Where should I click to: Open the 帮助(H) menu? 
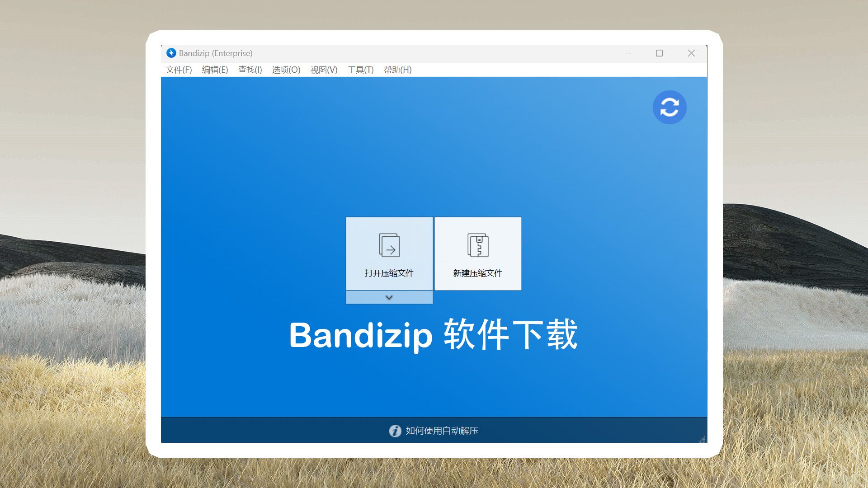[x=397, y=70]
